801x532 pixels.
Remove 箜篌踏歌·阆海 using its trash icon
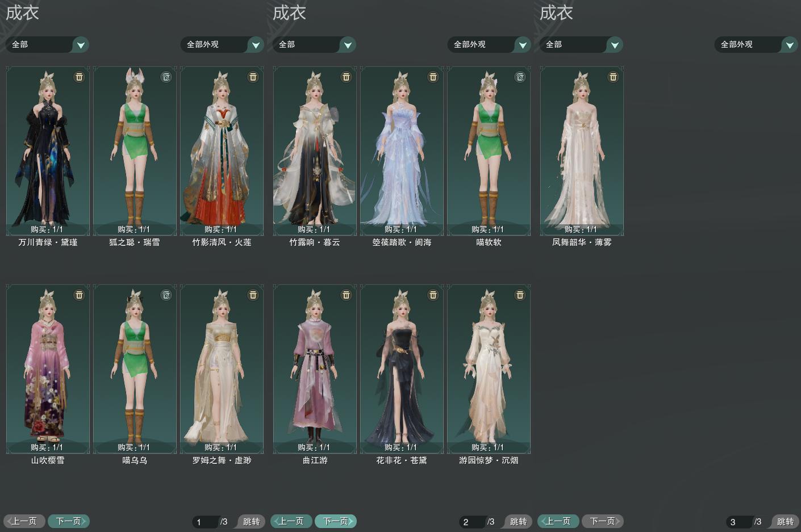433,77
